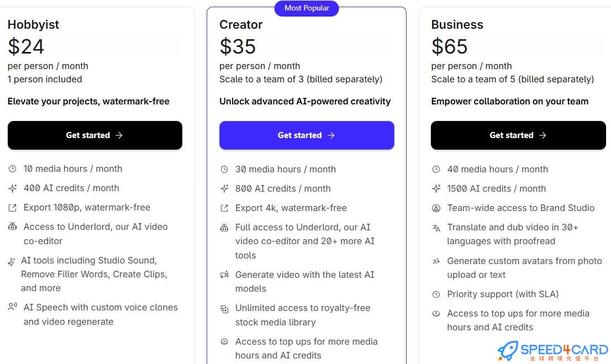Click the robot icon beside Access to Underlord
Viewport: 611px width, 364px height.
12,227
